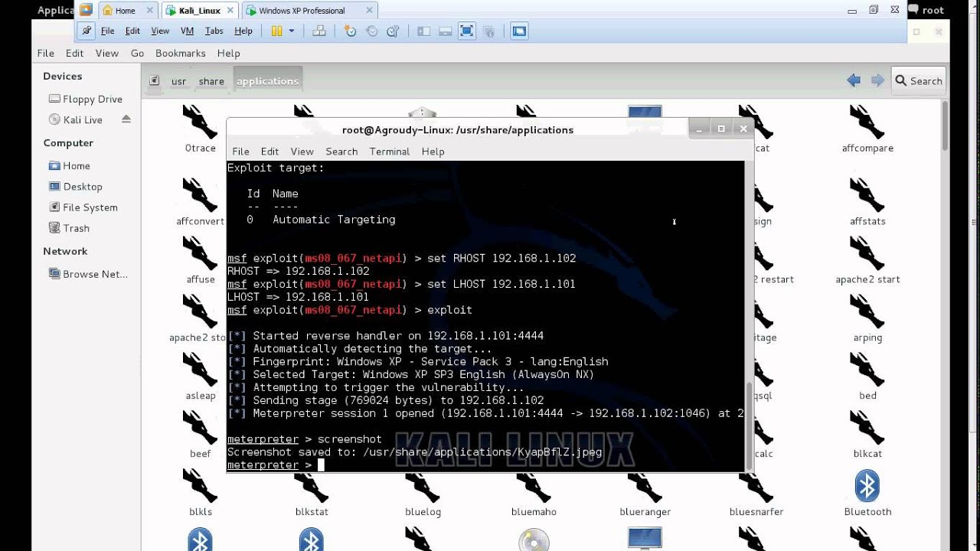Select the affconvert application icon
Viewport: 980px width, 551px height.
coord(201,196)
